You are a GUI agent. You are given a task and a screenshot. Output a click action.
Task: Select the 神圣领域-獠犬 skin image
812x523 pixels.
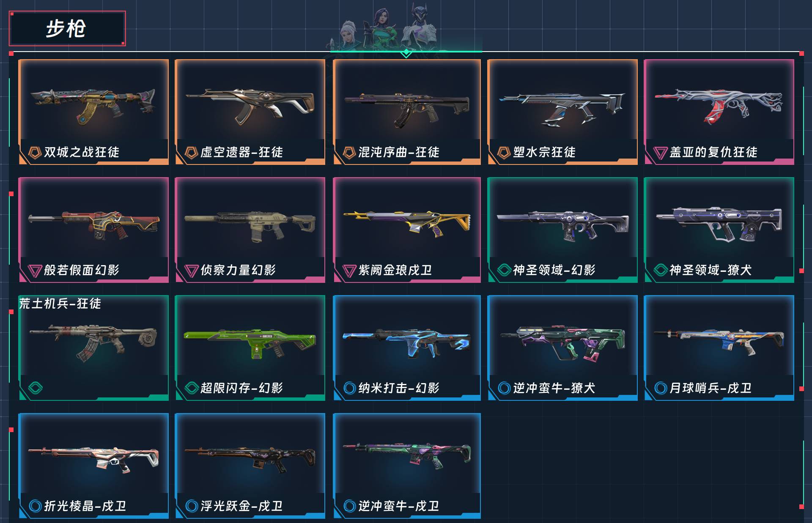pyautogui.click(x=719, y=224)
